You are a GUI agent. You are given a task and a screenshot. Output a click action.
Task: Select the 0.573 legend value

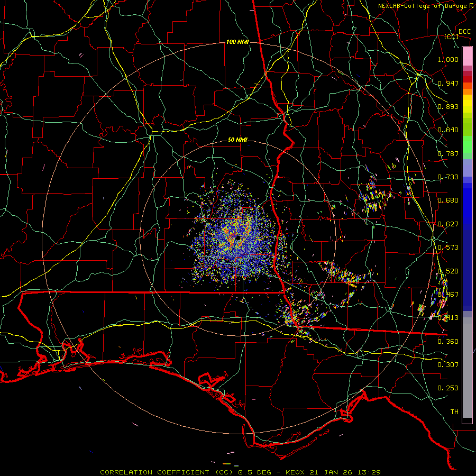point(448,248)
